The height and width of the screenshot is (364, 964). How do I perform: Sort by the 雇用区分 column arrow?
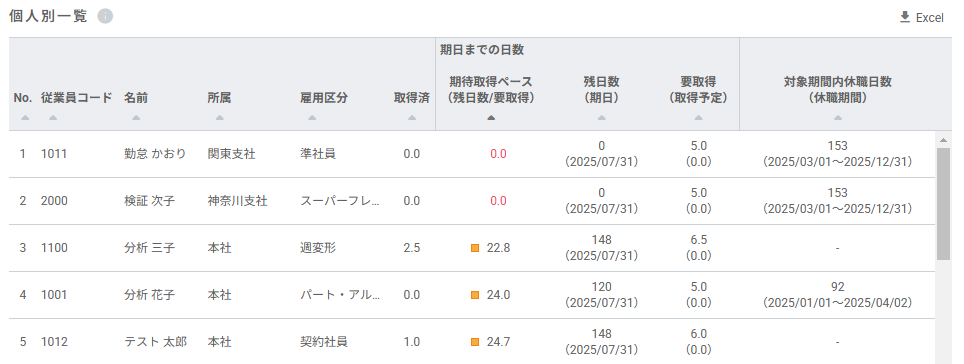pyautogui.click(x=312, y=117)
